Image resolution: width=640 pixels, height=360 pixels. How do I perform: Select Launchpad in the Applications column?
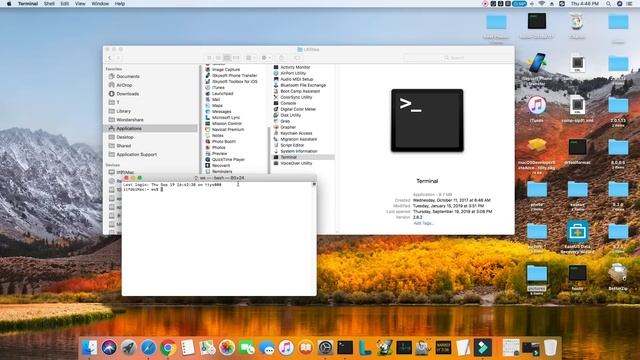pos(222,93)
